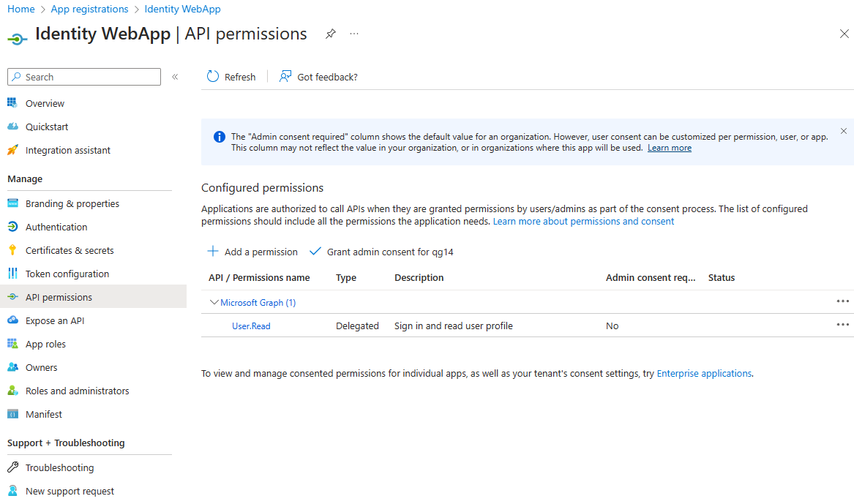Open Learn more about permissions and consent
This screenshot has height=504, width=854.
(583, 221)
